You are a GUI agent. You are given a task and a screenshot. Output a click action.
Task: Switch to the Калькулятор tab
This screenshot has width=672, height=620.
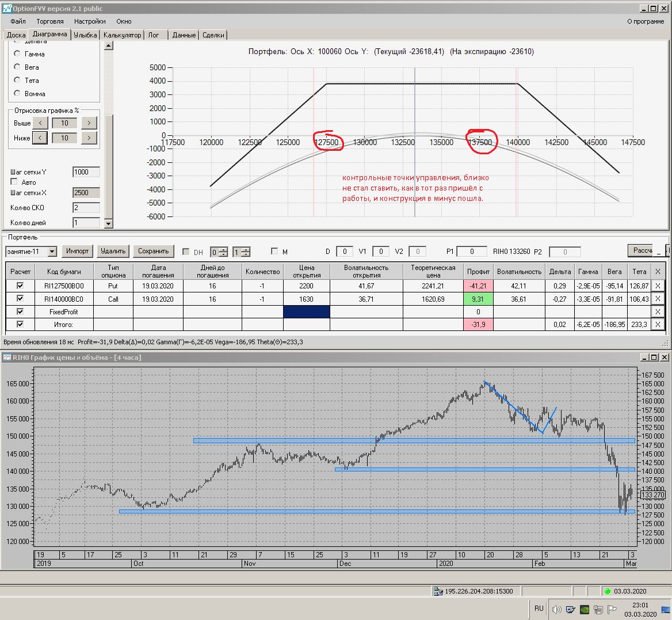(x=122, y=35)
